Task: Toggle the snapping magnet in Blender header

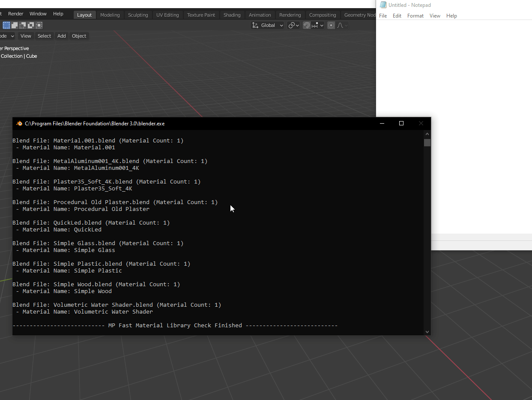Action: click(x=307, y=25)
